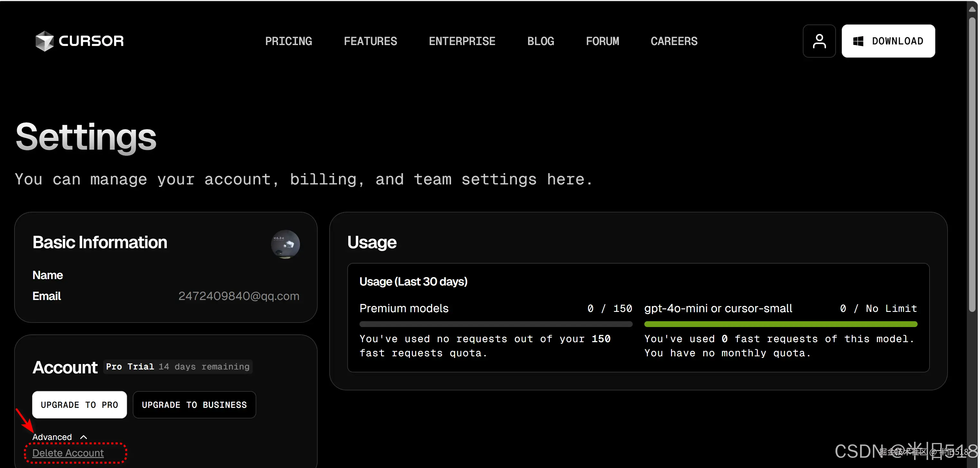Click the Premium models usage bar

[495, 324]
